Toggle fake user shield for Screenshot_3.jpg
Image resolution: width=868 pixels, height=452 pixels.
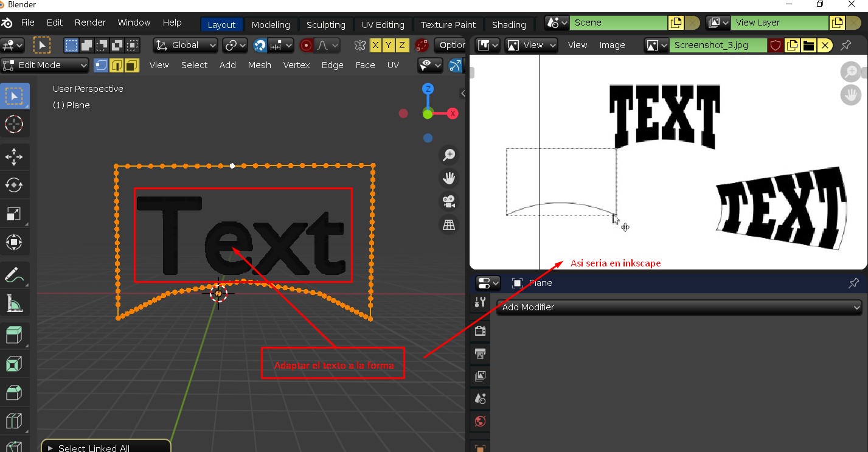tap(776, 46)
